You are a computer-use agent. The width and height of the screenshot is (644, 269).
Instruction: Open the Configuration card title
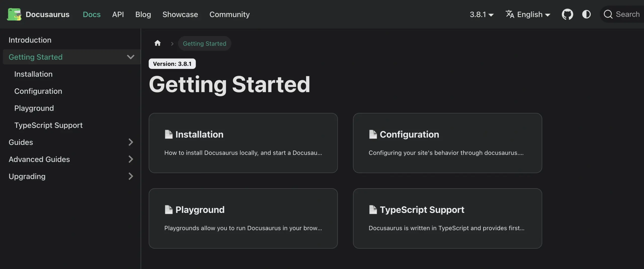tap(409, 134)
